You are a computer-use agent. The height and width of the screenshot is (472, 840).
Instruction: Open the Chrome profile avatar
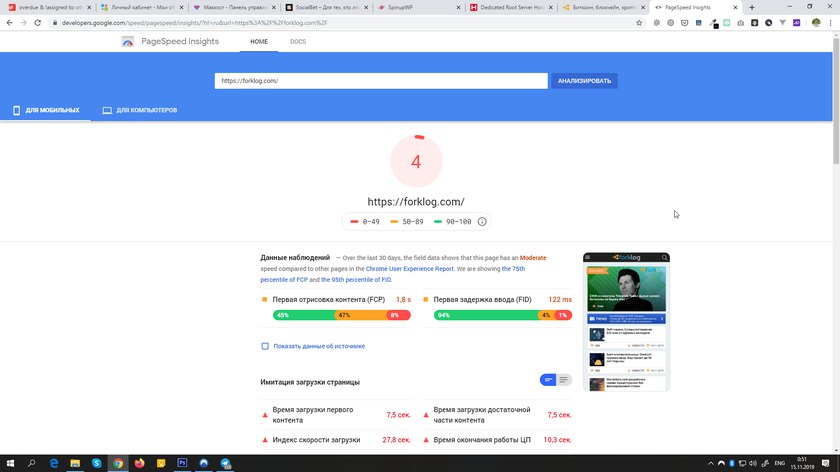tap(816, 23)
